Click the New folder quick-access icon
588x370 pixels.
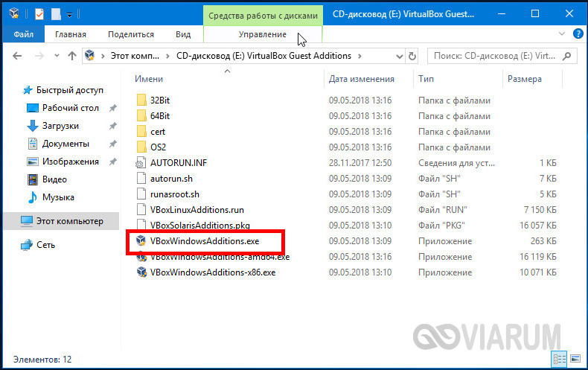click(x=56, y=14)
